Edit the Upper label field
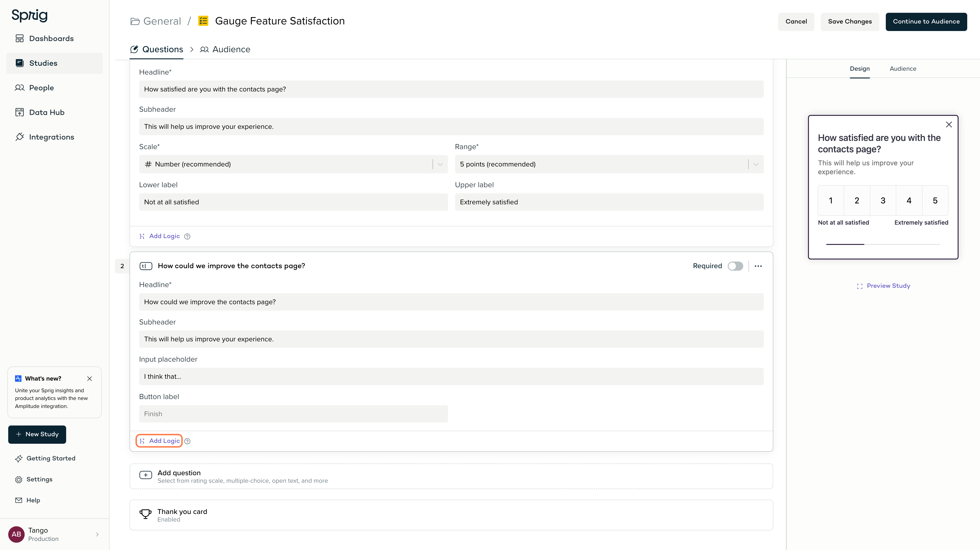The width and height of the screenshot is (980, 550). [x=609, y=202]
